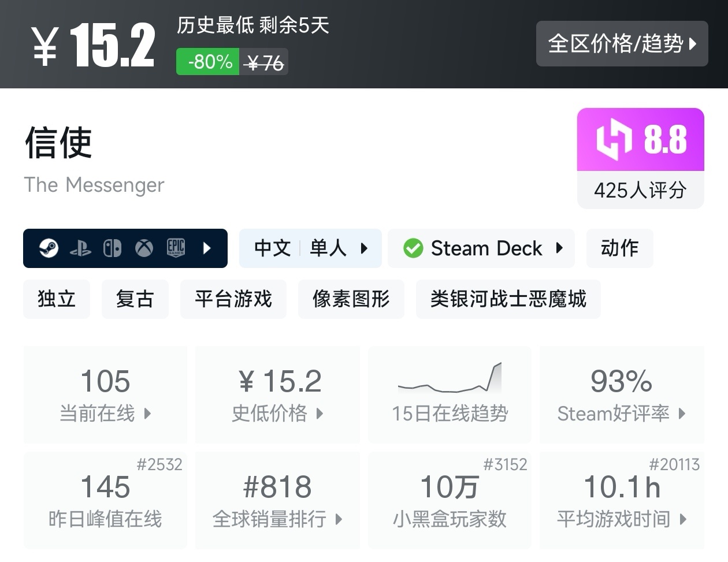Screen dimensions: 728x562
Task: Click the Heybox logo in the 8.8 score badge
Action: coord(614,139)
